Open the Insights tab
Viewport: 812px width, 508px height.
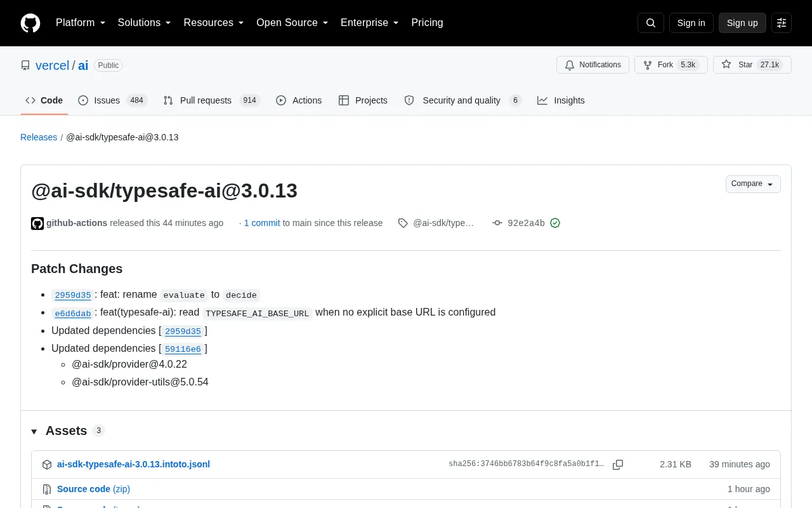[561, 100]
